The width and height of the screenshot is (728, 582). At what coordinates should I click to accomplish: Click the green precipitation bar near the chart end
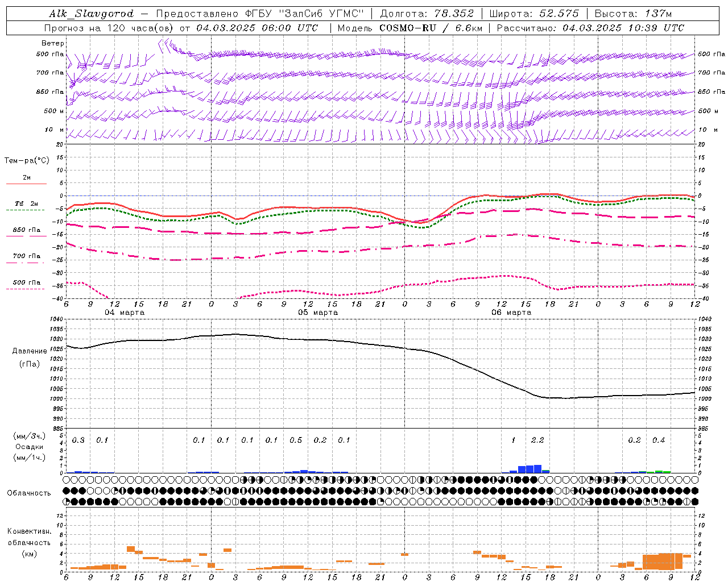pos(659,472)
